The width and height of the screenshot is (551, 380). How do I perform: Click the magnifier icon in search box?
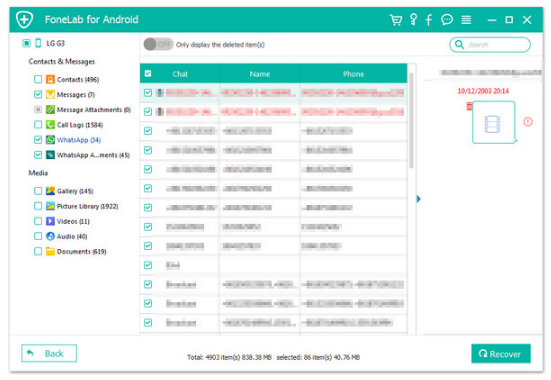(459, 45)
